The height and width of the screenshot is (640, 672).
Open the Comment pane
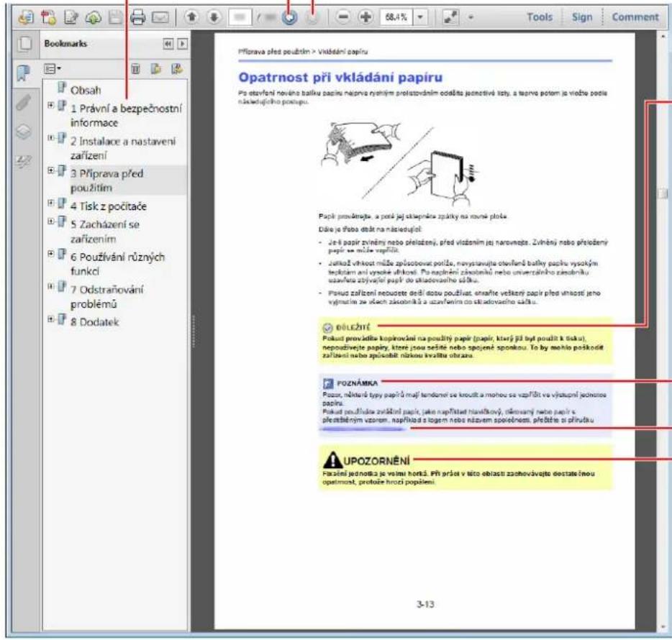click(x=635, y=17)
